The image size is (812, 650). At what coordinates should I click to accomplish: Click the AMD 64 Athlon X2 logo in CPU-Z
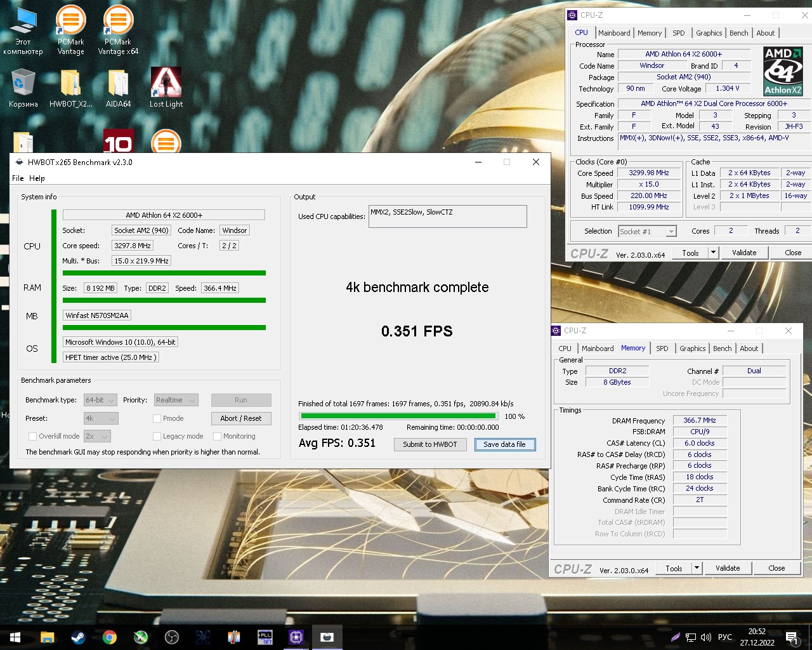[783, 71]
